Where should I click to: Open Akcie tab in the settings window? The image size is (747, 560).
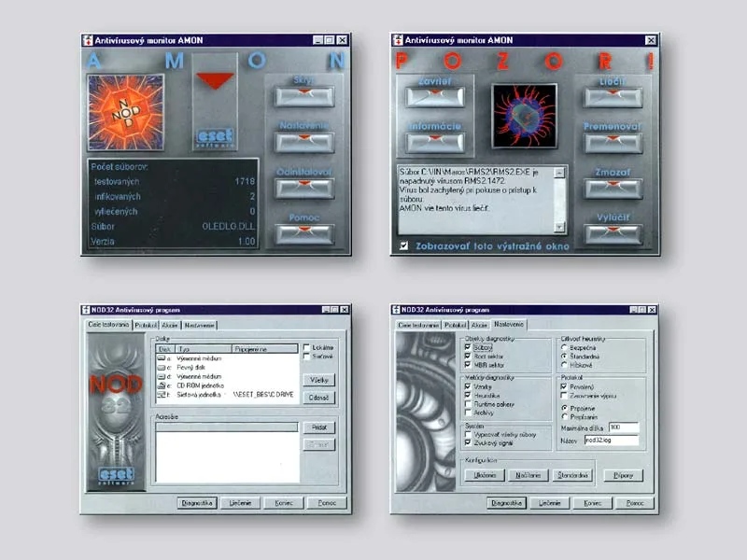click(479, 325)
